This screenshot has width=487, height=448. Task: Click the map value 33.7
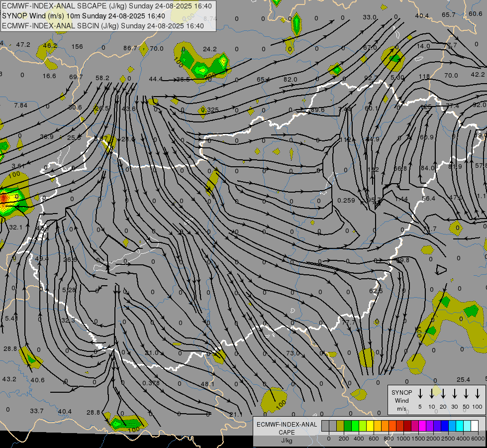37,411
